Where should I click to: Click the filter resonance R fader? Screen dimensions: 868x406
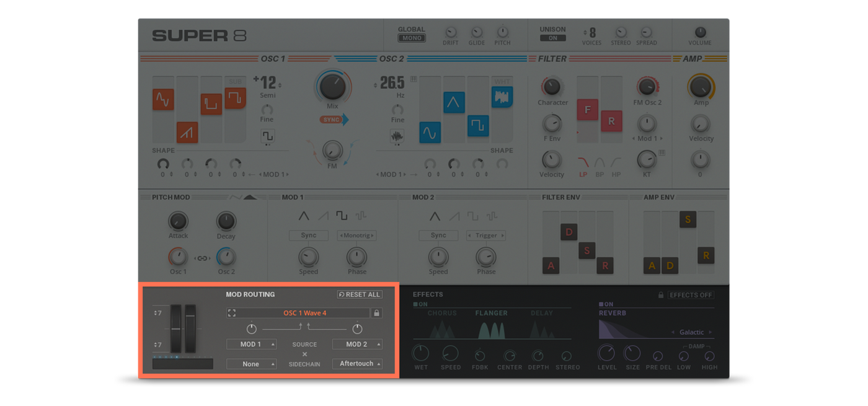click(x=611, y=121)
